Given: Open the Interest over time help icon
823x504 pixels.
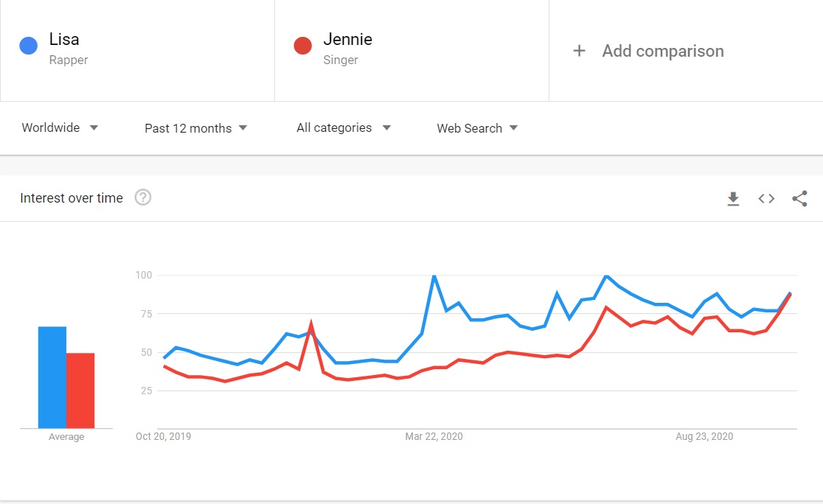Looking at the screenshot, I should pos(143,197).
